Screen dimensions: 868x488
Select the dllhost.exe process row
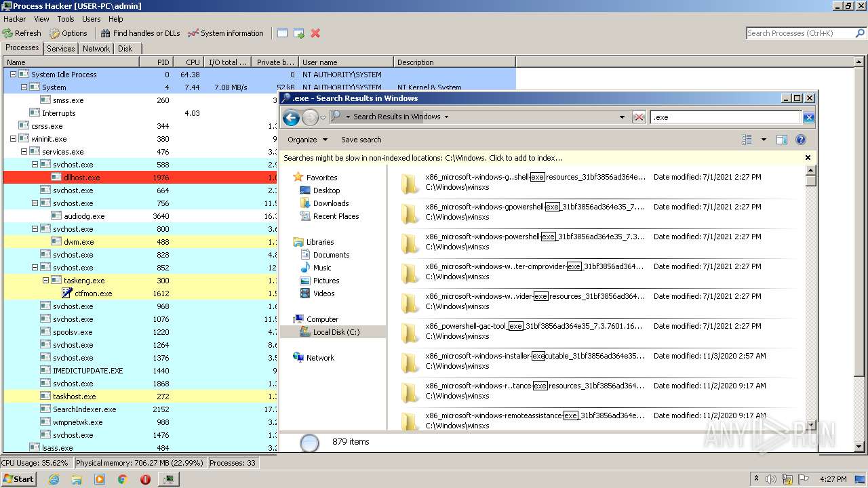pos(140,178)
